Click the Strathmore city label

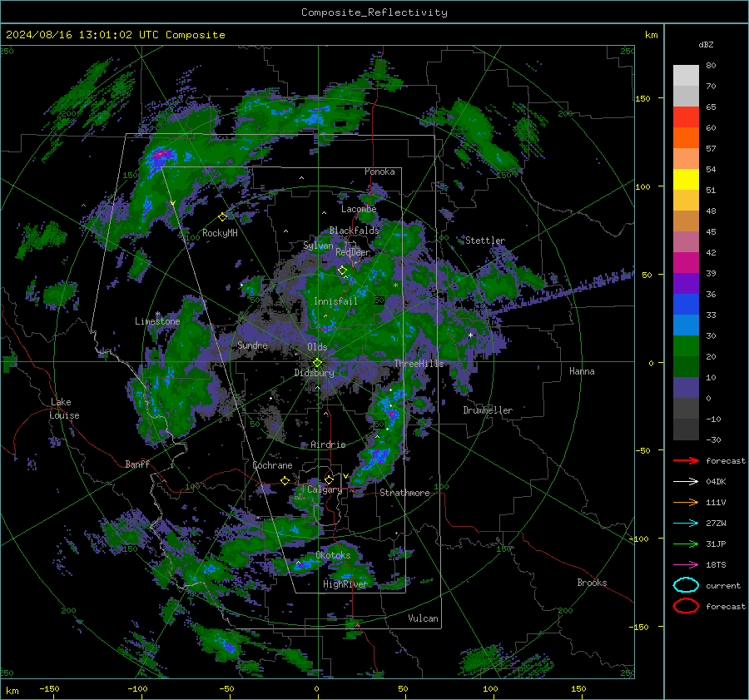(x=404, y=493)
